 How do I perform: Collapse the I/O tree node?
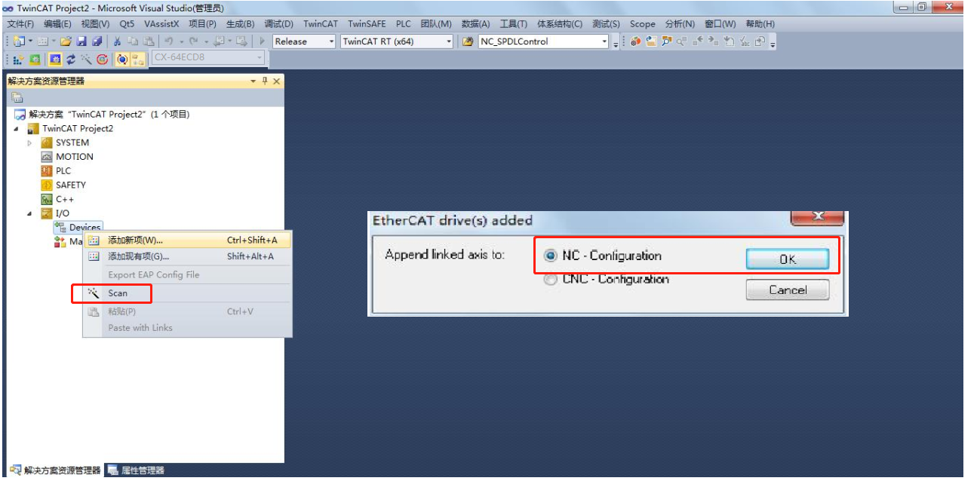[x=30, y=213]
